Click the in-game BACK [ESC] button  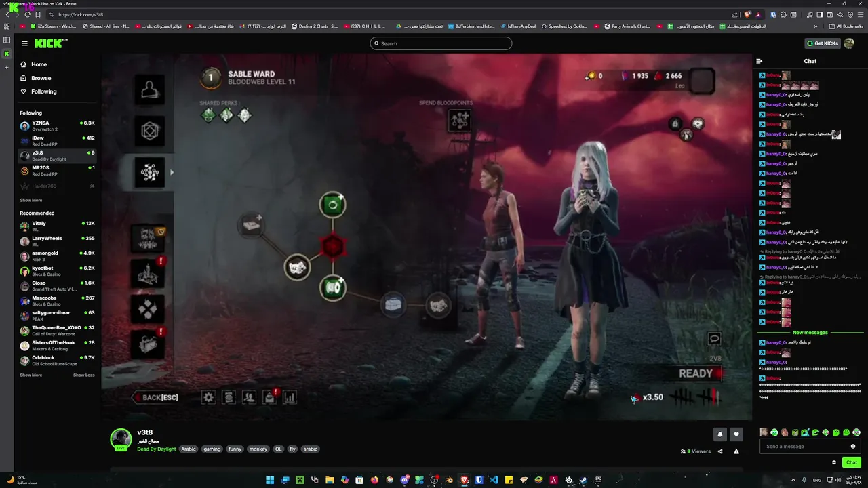point(157,397)
